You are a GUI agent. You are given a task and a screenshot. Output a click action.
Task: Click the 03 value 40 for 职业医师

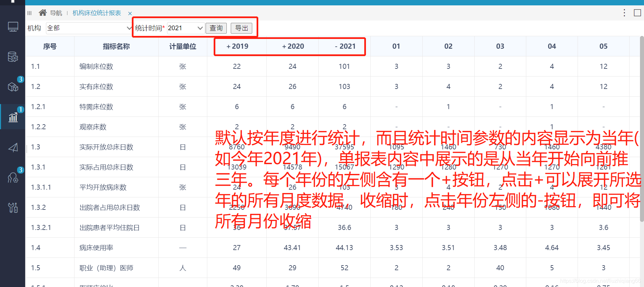click(x=500, y=268)
